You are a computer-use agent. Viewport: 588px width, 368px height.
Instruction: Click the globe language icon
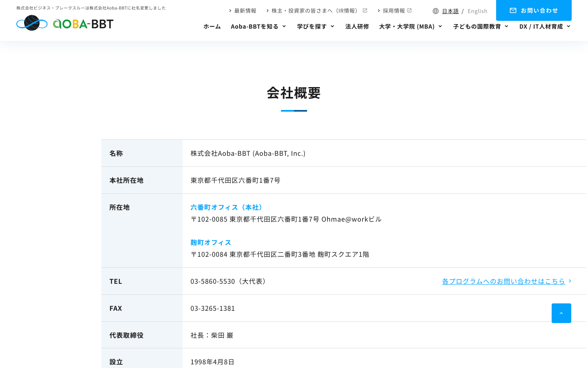(436, 11)
